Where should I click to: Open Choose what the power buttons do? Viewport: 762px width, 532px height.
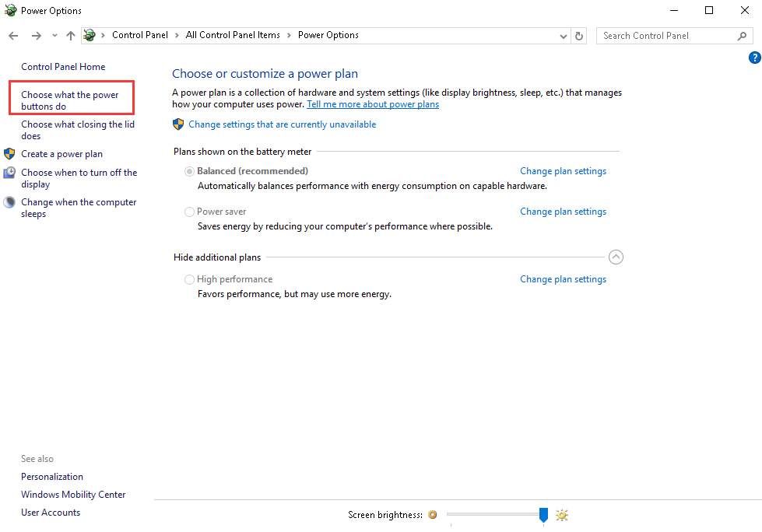70,100
